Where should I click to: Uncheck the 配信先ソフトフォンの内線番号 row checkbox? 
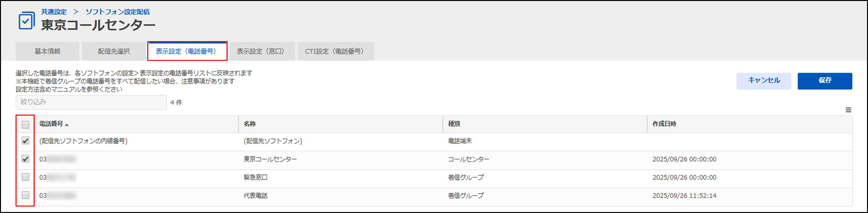26,140
